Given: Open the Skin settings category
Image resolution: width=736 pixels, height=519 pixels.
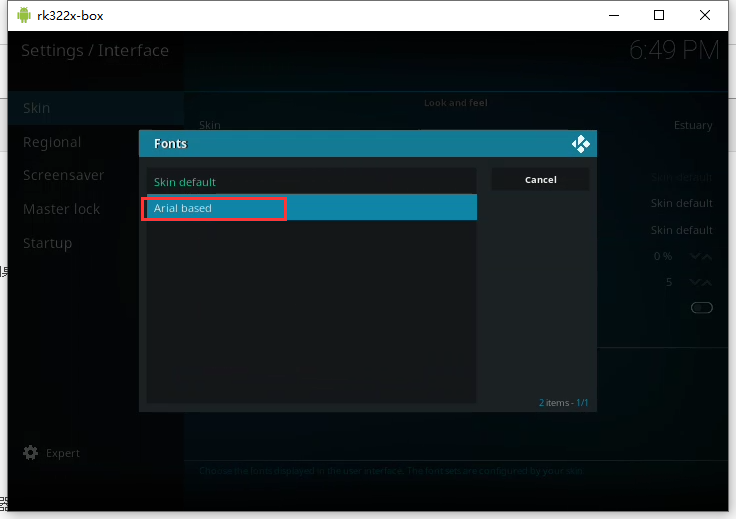Looking at the screenshot, I should 95,108.
